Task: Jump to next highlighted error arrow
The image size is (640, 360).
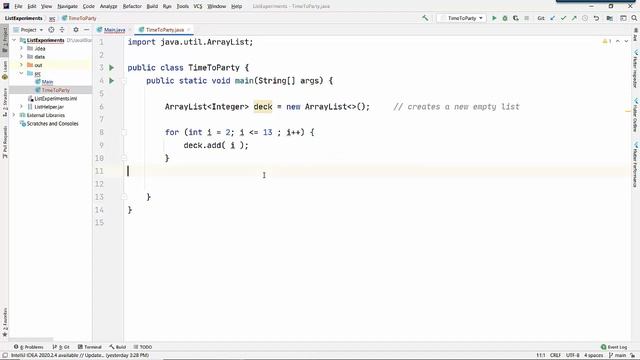Action: [626, 41]
